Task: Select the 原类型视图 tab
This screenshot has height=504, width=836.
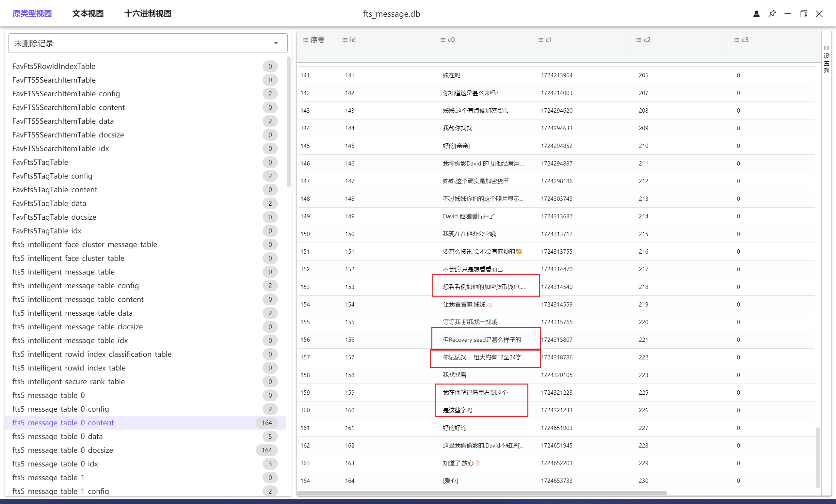Action: click(32, 14)
